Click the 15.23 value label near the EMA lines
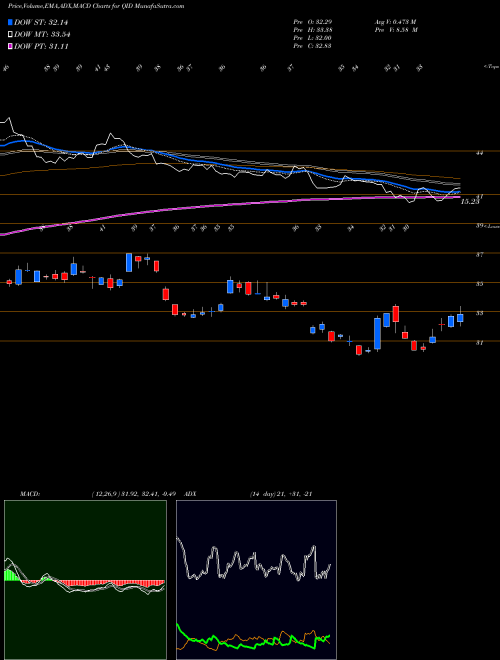The image size is (500, 660). tap(470, 202)
